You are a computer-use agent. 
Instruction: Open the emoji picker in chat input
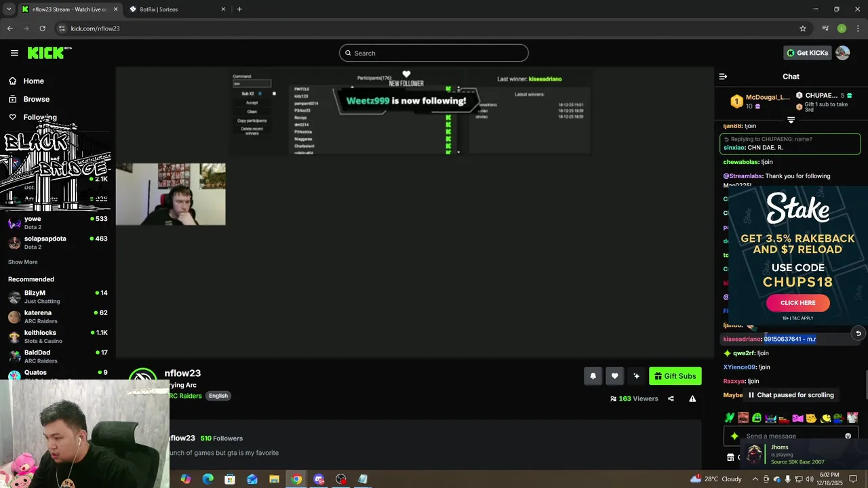point(848,436)
